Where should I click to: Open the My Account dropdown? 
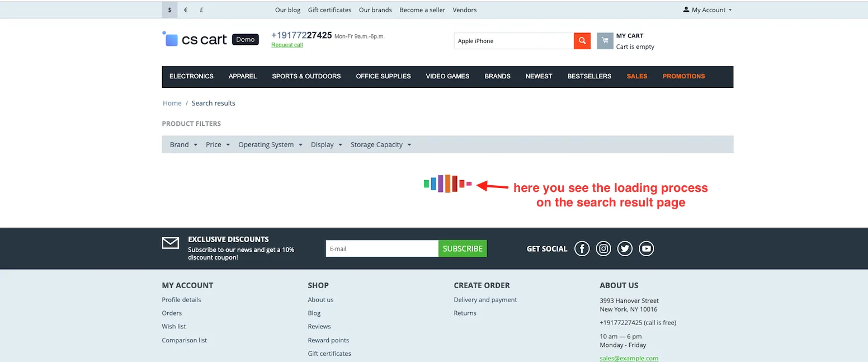coord(707,10)
